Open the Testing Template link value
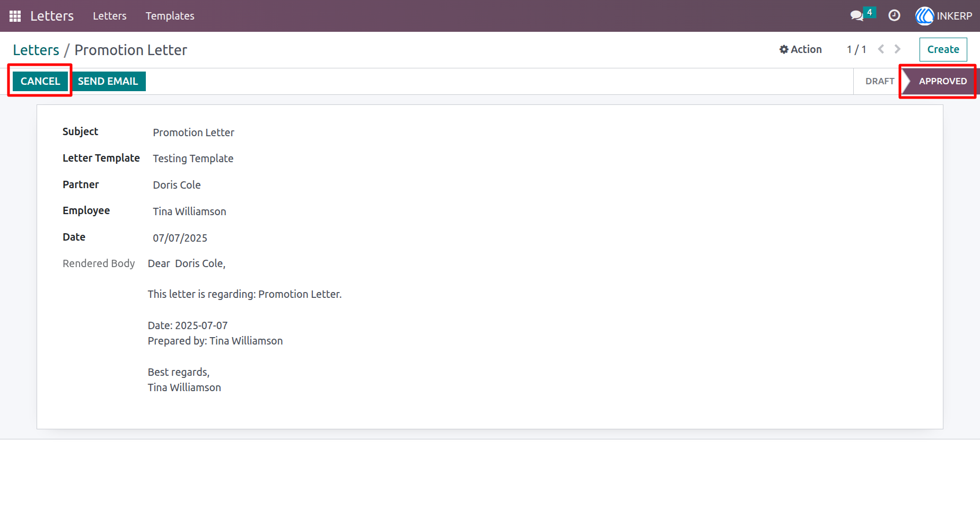 [x=193, y=158]
